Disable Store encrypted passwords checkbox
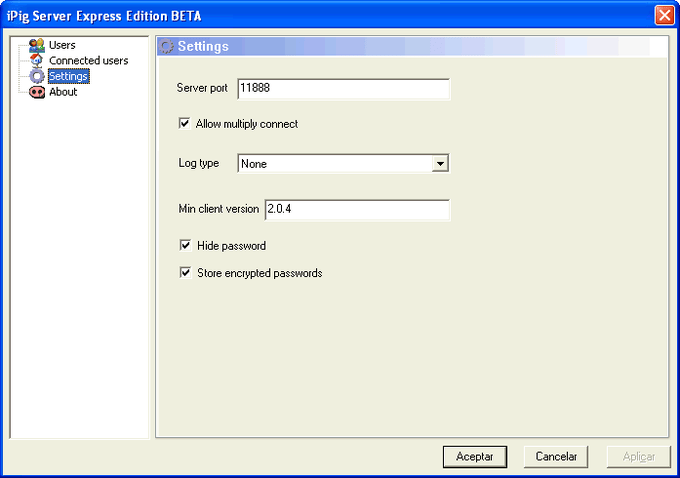 pyautogui.click(x=185, y=273)
